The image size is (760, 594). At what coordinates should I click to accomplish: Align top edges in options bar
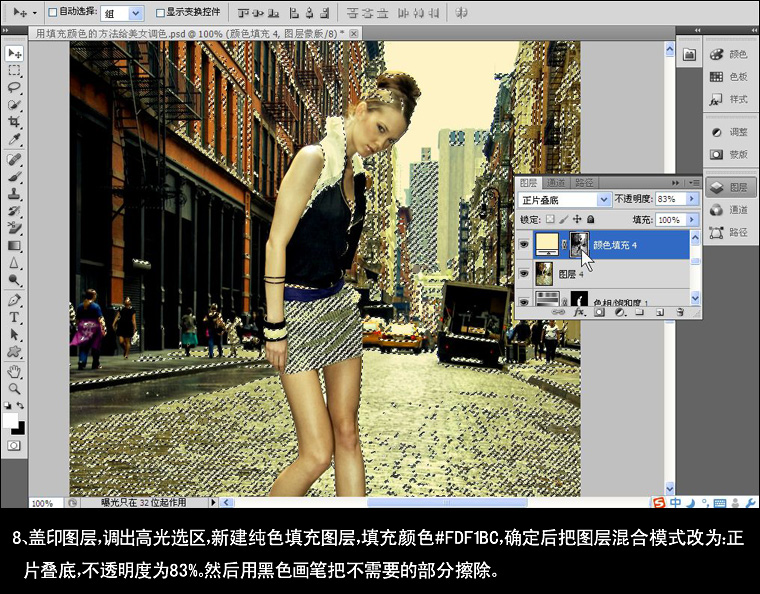(x=244, y=13)
